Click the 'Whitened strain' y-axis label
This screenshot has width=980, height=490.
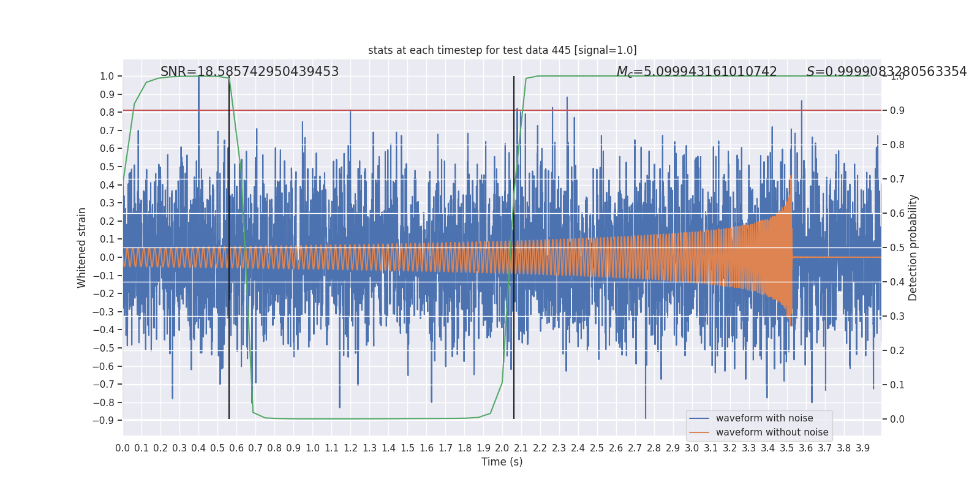point(82,247)
